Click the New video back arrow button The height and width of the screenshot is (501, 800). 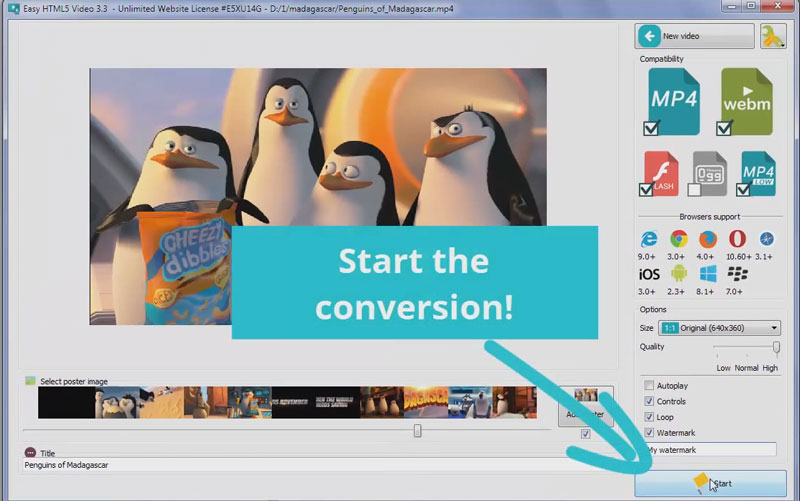point(694,36)
